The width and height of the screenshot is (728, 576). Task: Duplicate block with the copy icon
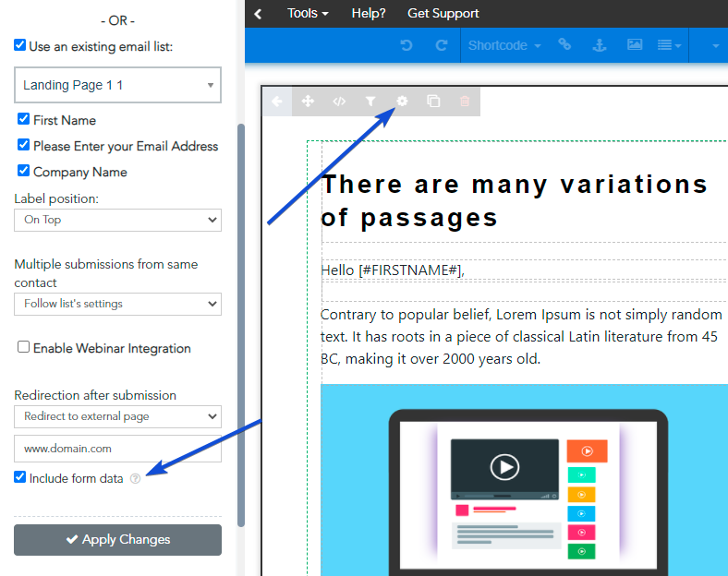pyautogui.click(x=433, y=102)
